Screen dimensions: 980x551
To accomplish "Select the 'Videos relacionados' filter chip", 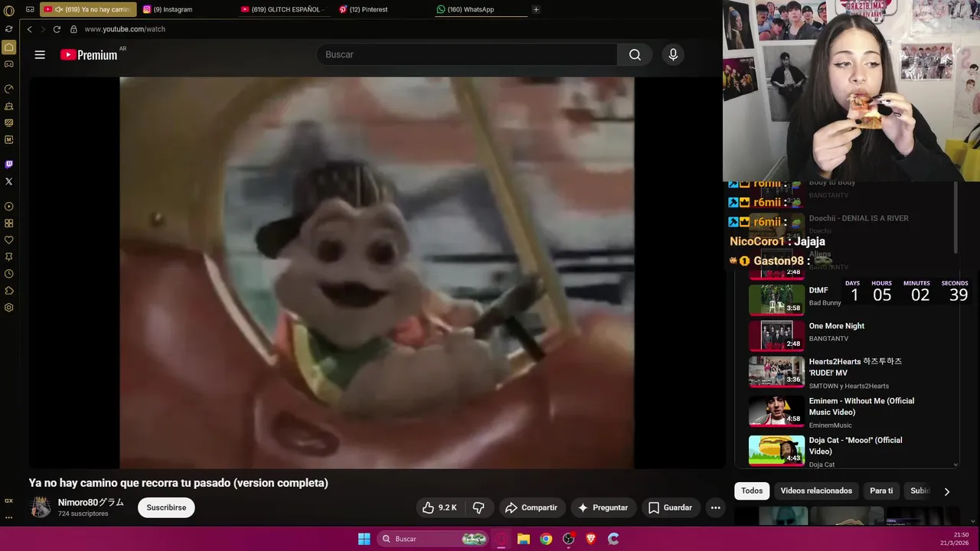I will tap(816, 491).
